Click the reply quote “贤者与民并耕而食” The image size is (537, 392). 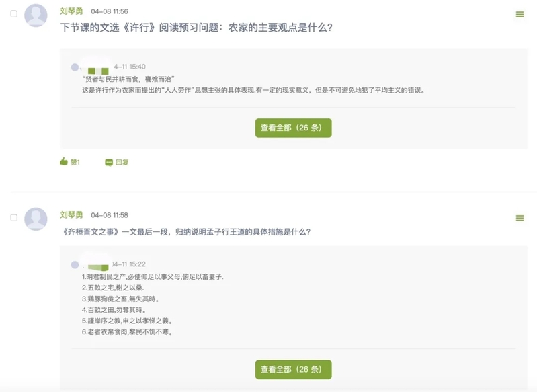(x=128, y=79)
